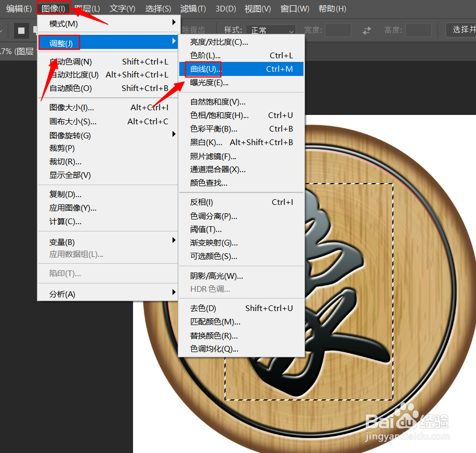476x453 pixels.
Task: Open the 窗口(W) menu
Action: coord(295,8)
